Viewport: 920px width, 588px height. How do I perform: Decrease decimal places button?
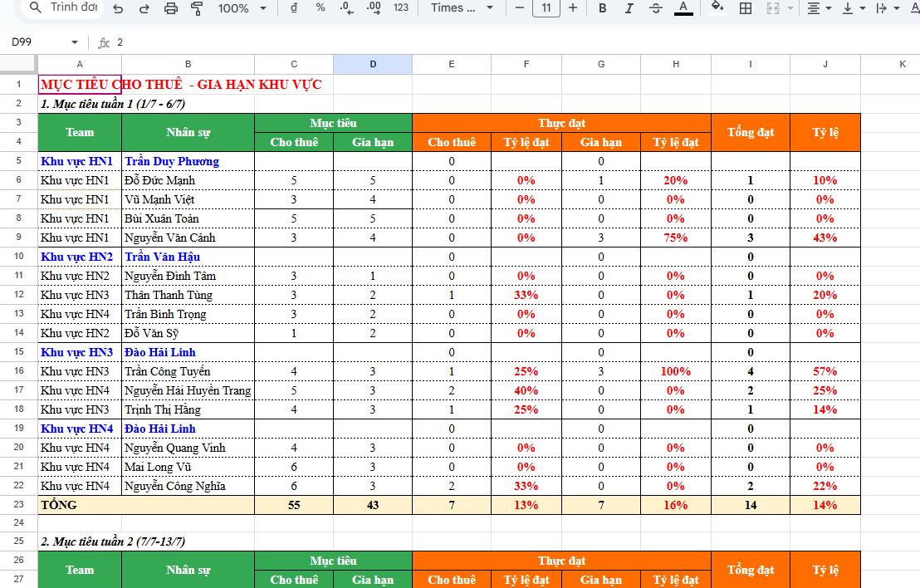[347, 8]
